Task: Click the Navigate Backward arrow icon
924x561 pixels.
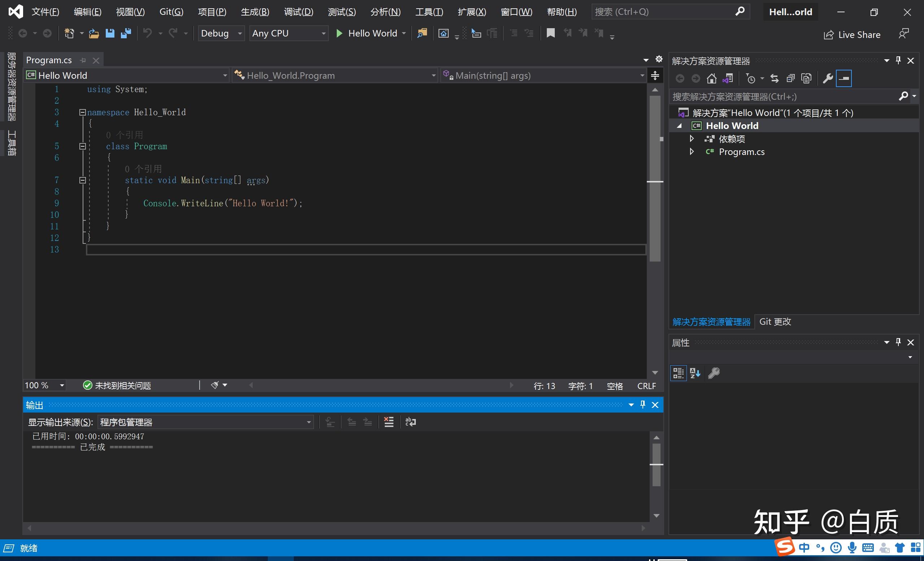Action: tap(22, 33)
